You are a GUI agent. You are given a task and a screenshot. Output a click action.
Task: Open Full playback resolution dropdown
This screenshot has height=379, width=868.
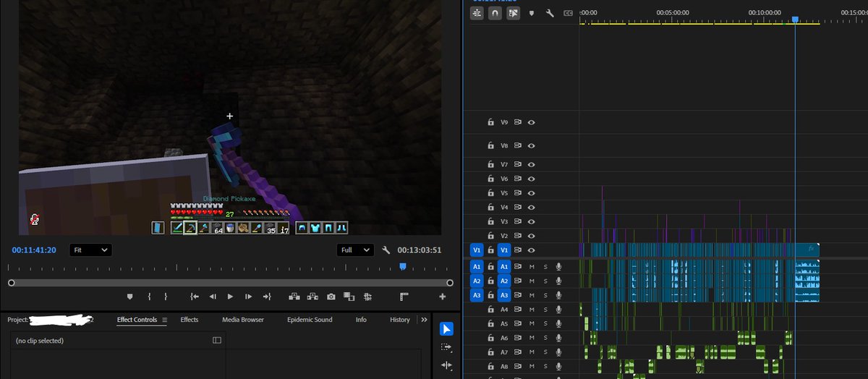[x=355, y=250]
